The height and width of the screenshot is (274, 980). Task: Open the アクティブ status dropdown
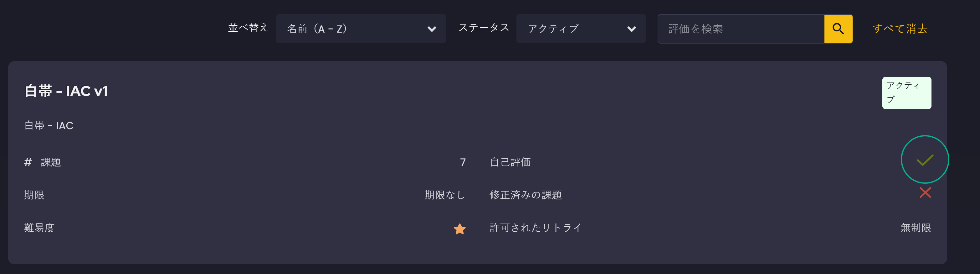[x=581, y=29]
